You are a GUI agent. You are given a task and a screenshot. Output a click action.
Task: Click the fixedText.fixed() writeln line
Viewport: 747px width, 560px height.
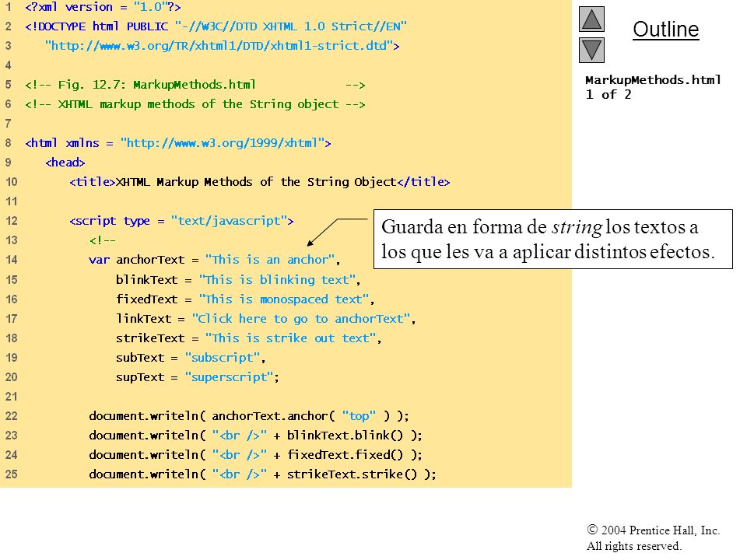tap(255, 455)
